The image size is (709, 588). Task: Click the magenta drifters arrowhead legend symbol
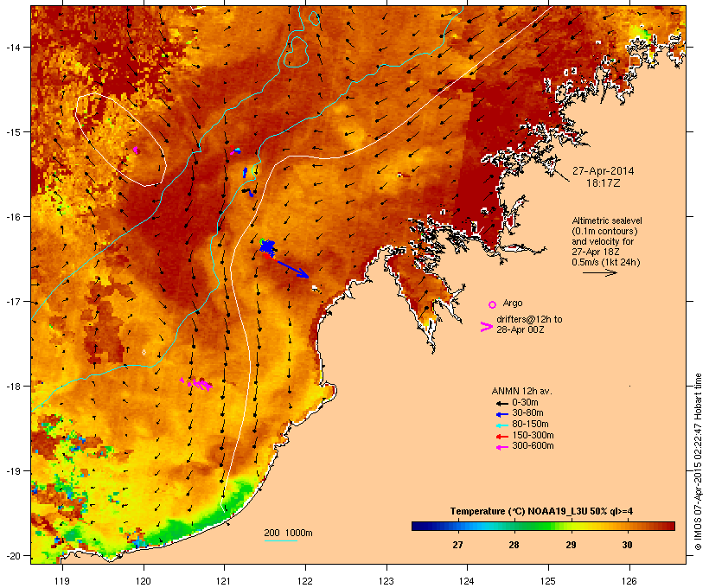click(x=487, y=327)
